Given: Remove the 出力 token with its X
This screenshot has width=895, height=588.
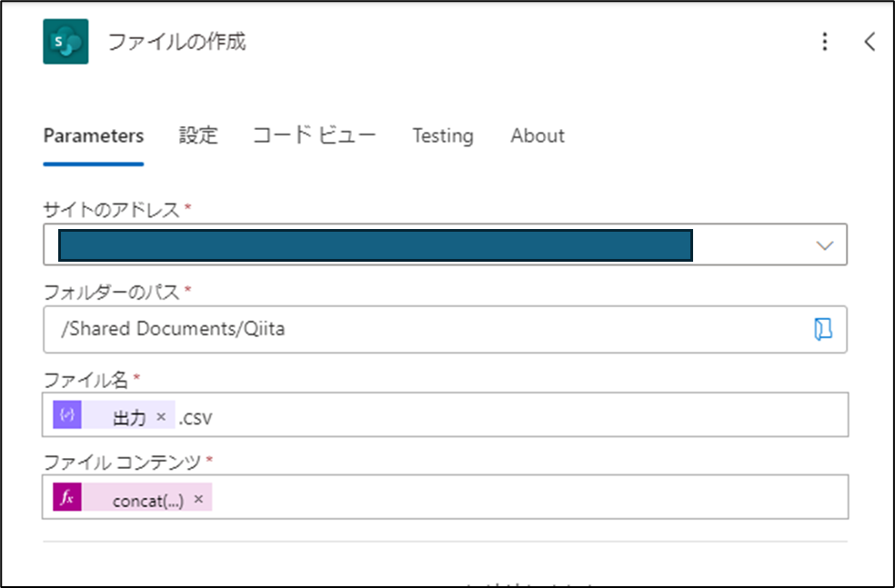Looking at the screenshot, I should pos(161,417).
